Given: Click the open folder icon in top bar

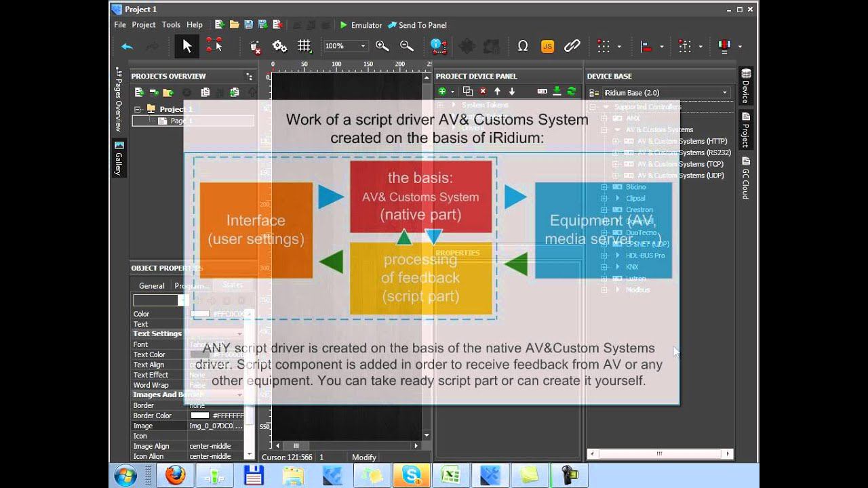Looking at the screenshot, I should (234, 25).
